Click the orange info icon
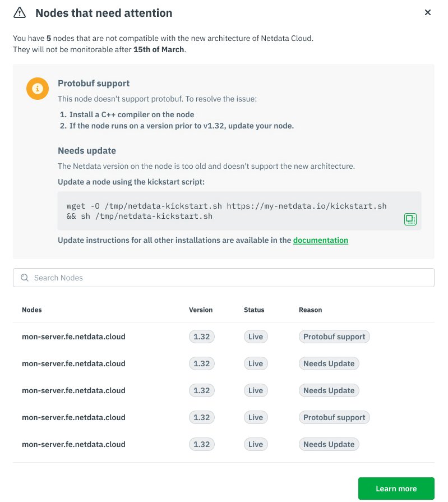Image resolution: width=448 pixels, height=502 pixels. point(38,89)
